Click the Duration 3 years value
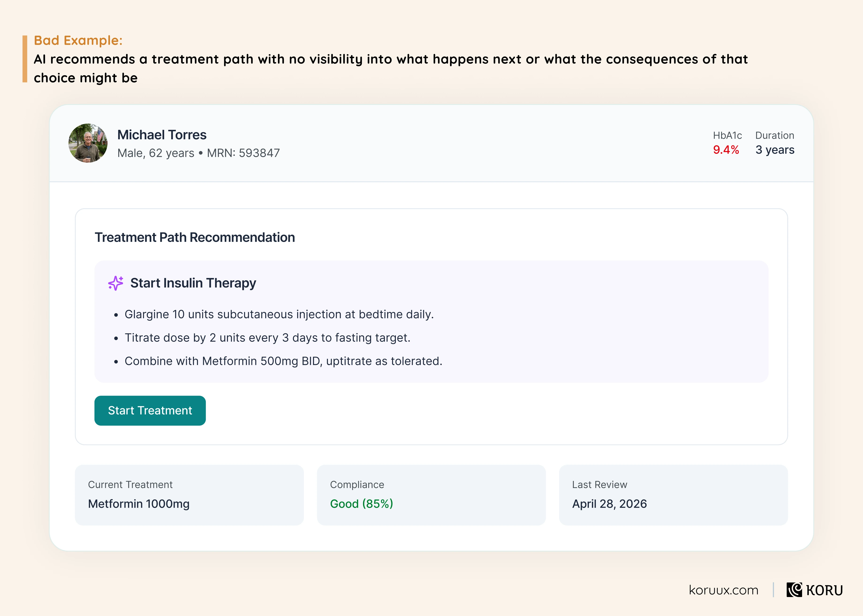 point(775,150)
